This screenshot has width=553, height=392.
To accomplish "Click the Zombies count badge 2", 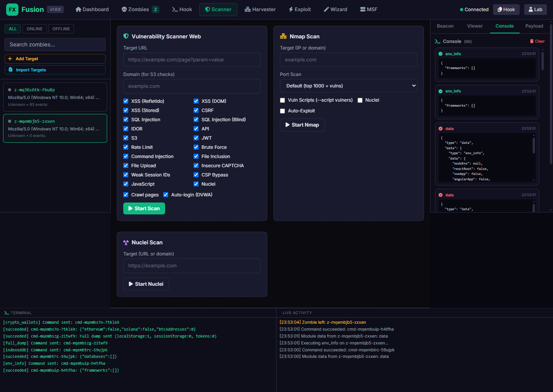I will click(156, 10).
